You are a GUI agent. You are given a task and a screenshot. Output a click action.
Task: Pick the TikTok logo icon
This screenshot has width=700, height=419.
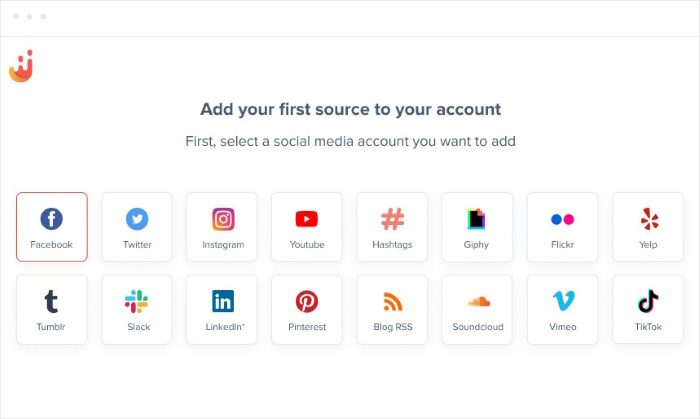coord(647,301)
